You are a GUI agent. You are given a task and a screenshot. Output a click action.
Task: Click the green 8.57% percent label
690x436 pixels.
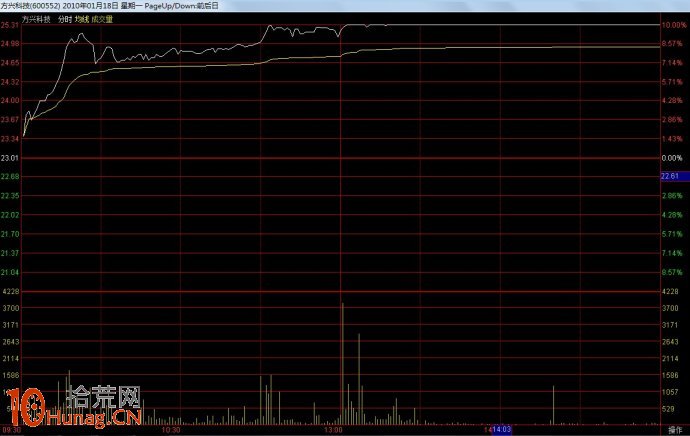point(672,272)
